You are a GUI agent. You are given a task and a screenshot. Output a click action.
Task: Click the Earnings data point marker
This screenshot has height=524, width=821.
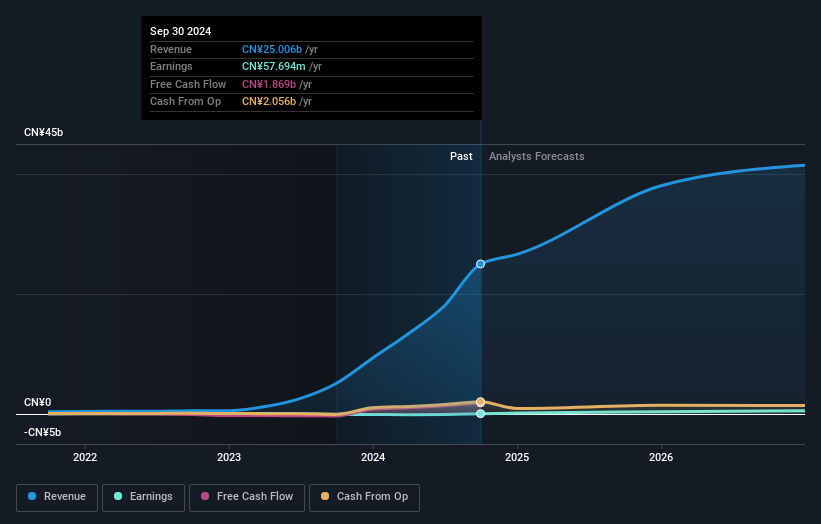[x=480, y=414]
